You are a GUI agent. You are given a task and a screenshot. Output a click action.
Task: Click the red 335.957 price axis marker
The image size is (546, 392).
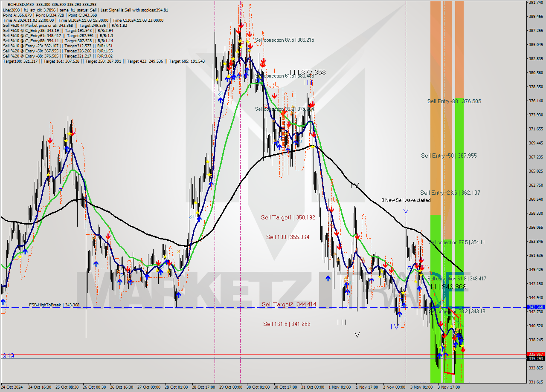point(536,354)
